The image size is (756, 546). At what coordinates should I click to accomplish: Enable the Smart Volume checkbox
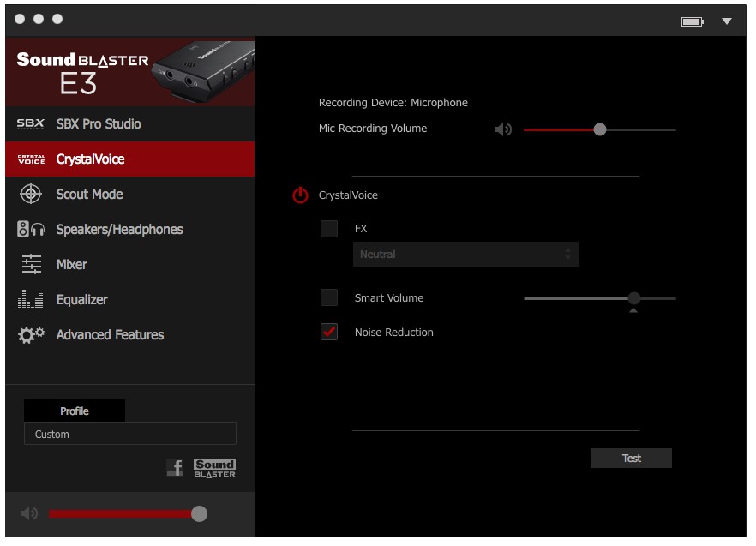pyautogui.click(x=329, y=298)
